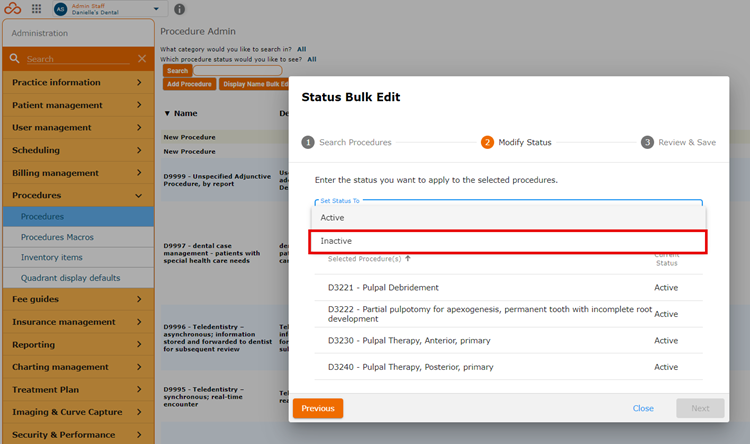Click D3230 Pulpal Therapy, Anterior row
Viewport: 750px width, 444px height.
click(x=508, y=341)
